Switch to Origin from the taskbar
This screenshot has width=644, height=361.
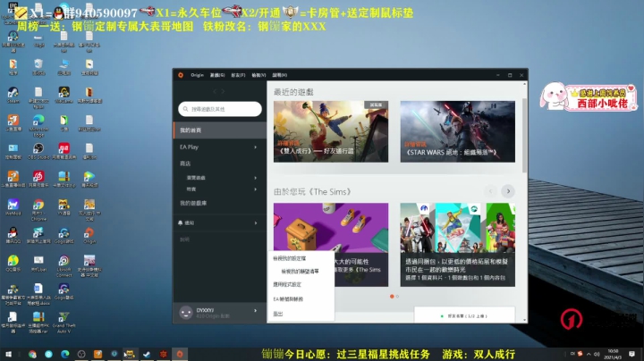coord(180,354)
